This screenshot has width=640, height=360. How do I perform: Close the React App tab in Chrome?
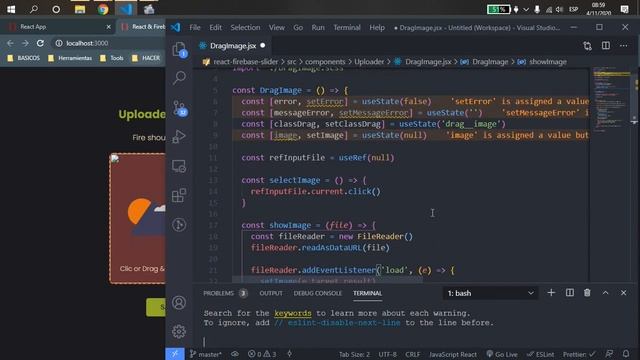[x=108, y=27]
